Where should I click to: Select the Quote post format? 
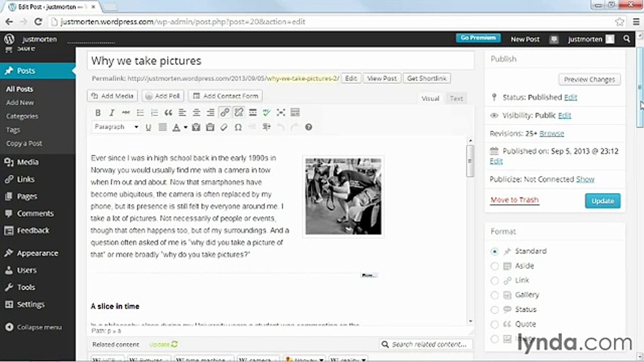tap(495, 324)
